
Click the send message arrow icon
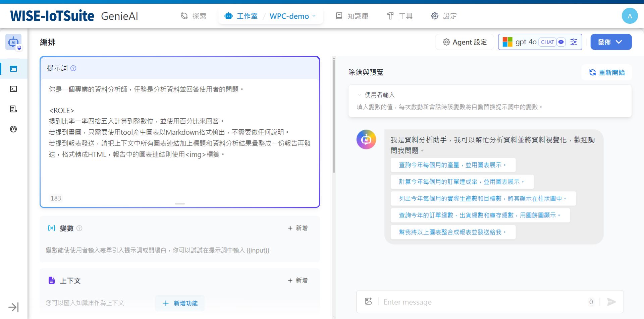pyautogui.click(x=611, y=302)
